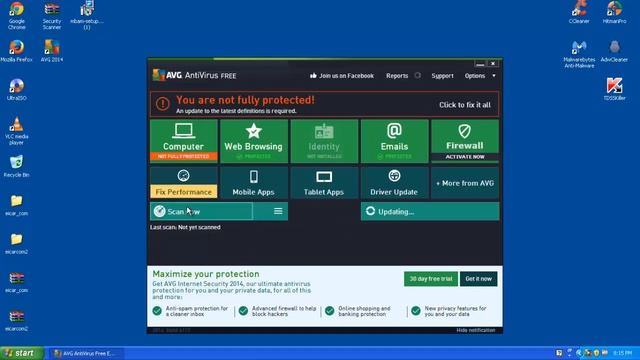
Task: Select the TDSSKiller desktop icon
Action: (x=614, y=89)
